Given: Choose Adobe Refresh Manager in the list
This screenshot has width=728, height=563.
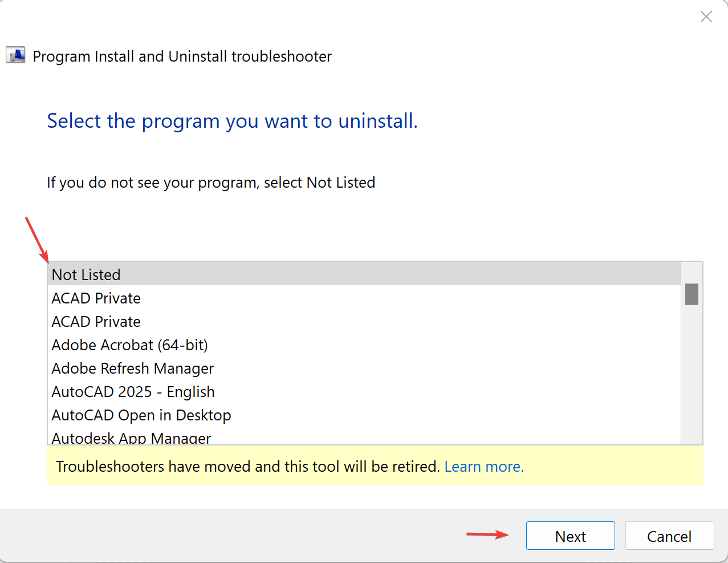Looking at the screenshot, I should coord(364,368).
